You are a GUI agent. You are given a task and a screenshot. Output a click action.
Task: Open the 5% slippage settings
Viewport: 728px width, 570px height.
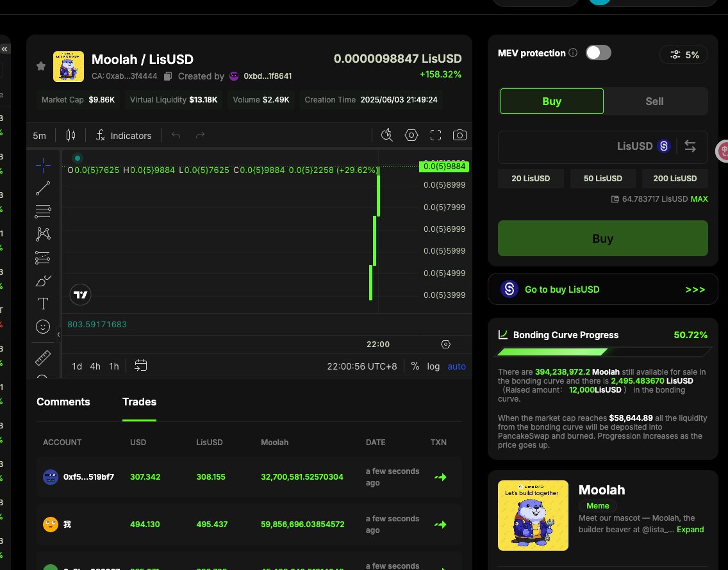tap(684, 55)
